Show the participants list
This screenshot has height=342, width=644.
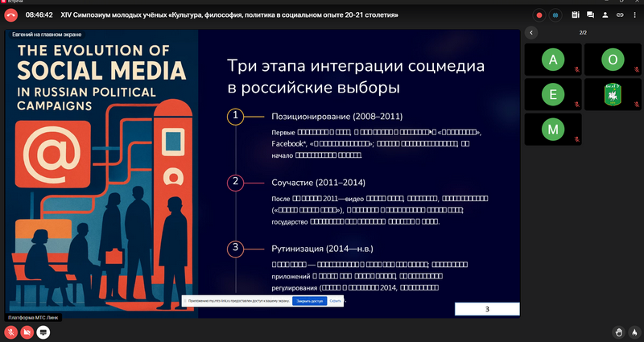(x=605, y=14)
